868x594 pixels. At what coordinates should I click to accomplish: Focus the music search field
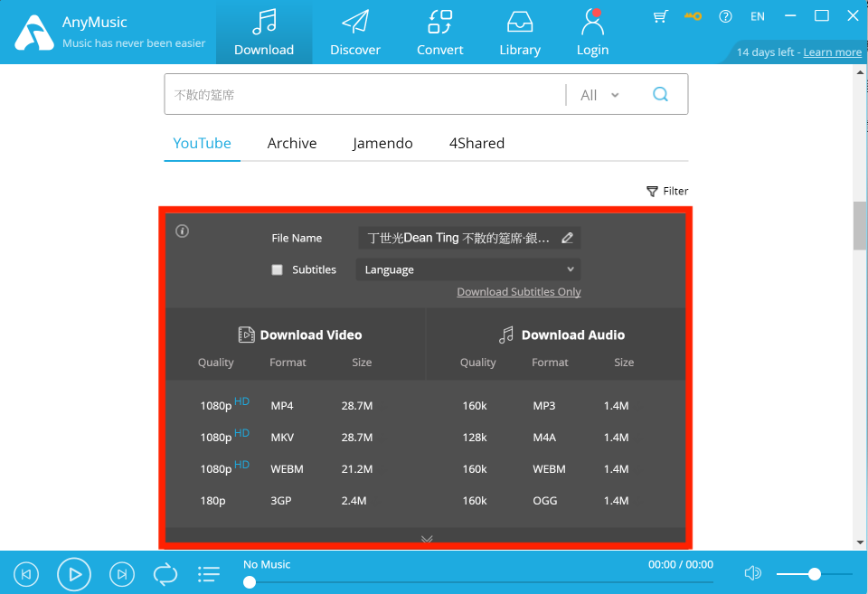click(x=365, y=95)
